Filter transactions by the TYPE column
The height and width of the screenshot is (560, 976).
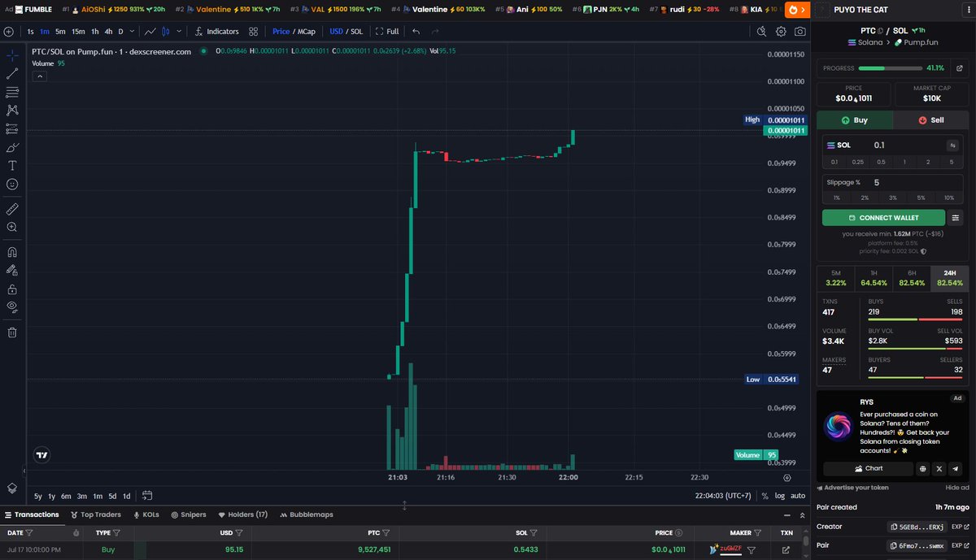(x=116, y=533)
